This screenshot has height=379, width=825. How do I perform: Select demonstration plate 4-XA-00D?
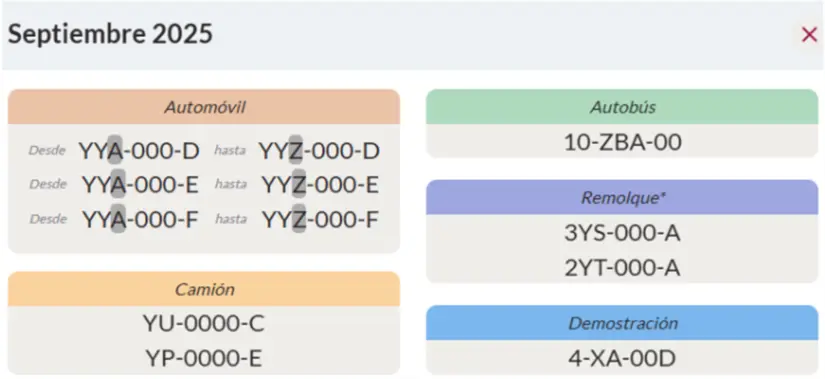click(x=622, y=358)
